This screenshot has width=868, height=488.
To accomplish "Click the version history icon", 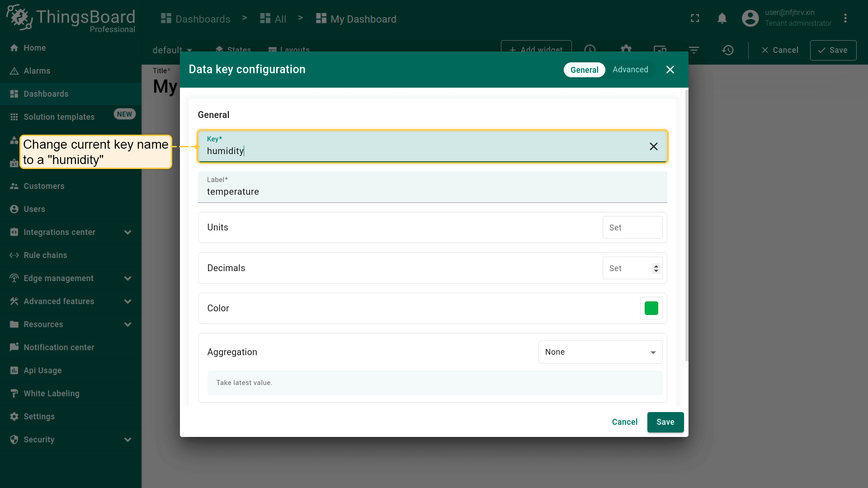I will (727, 50).
